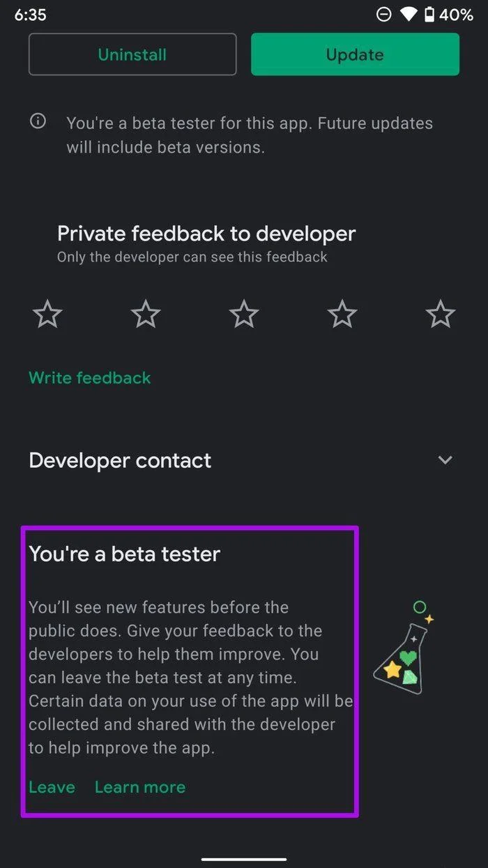The image size is (488, 868).
Task: Tap the Wi-Fi status icon
Action: pos(409,15)
